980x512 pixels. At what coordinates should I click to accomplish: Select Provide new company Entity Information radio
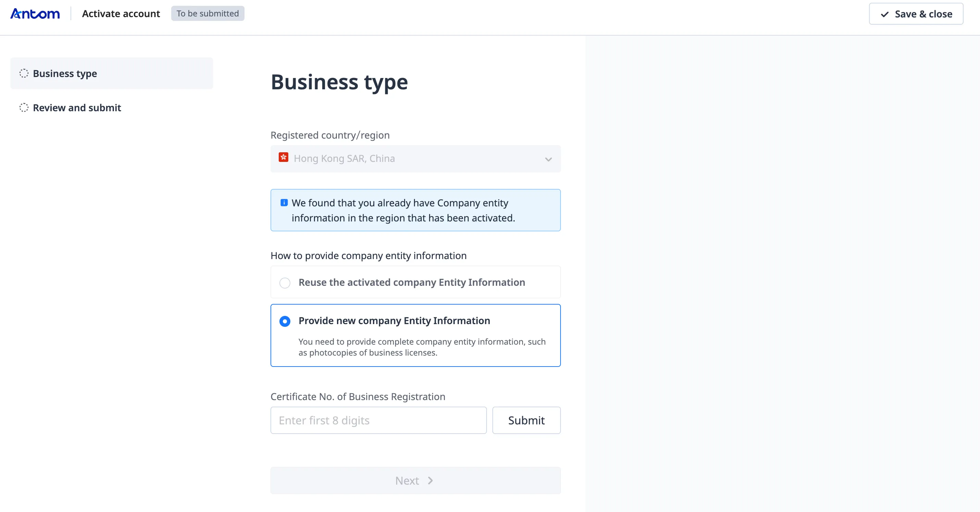[x=285, y=322]
